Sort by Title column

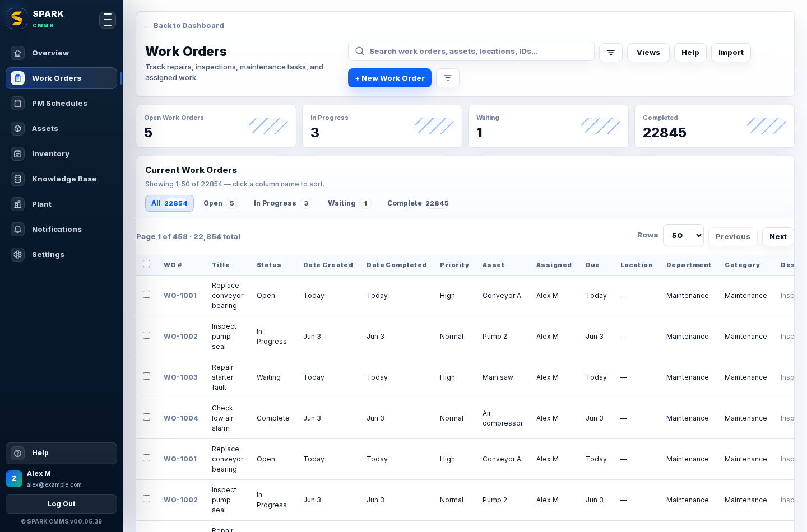[x=221, y=265]
